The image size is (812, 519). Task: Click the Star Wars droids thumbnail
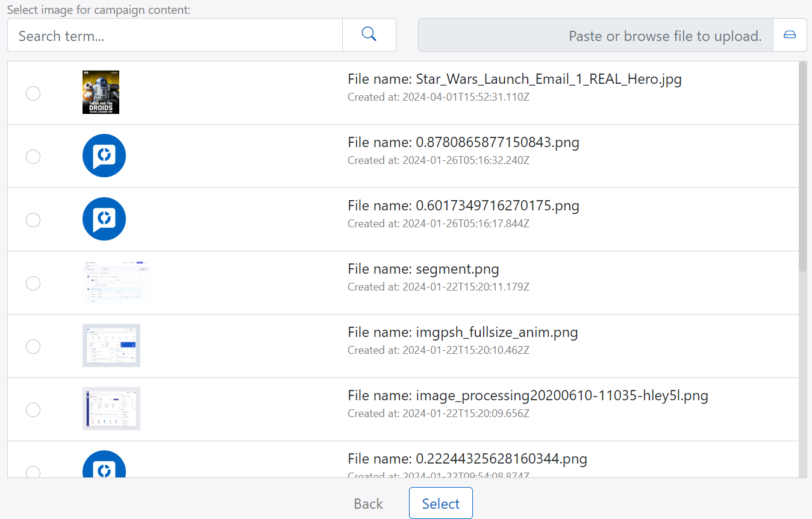point(101,92)
